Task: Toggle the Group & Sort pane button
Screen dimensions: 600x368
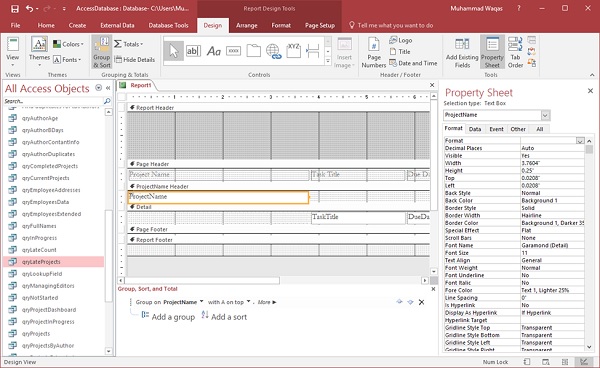Action: (101, 52)
